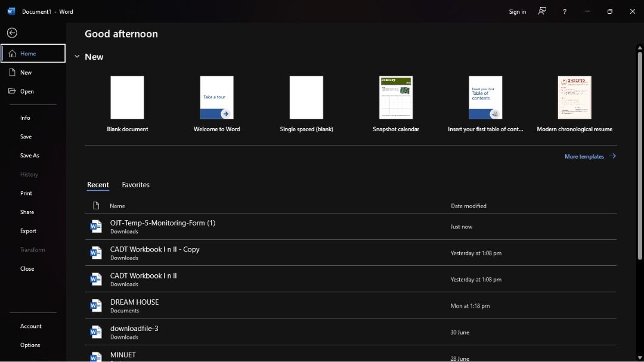The width and height of the screenshot is (644, 362).
Task: Click the scrollbar down arrow
Action: [x=639, y=358]
